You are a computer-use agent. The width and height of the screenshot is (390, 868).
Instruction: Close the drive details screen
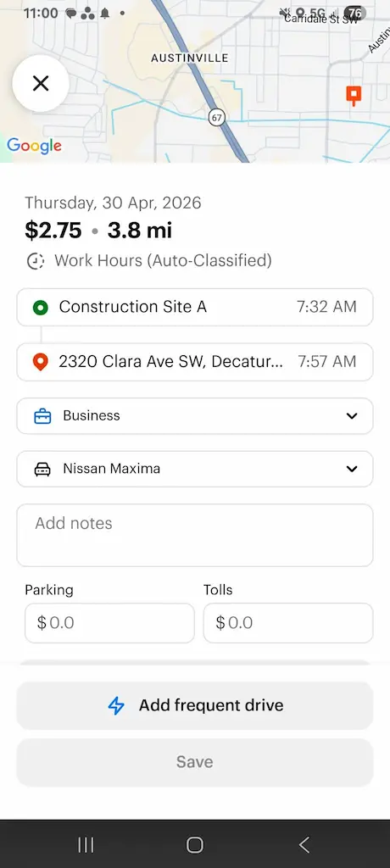tap(41, 84)
